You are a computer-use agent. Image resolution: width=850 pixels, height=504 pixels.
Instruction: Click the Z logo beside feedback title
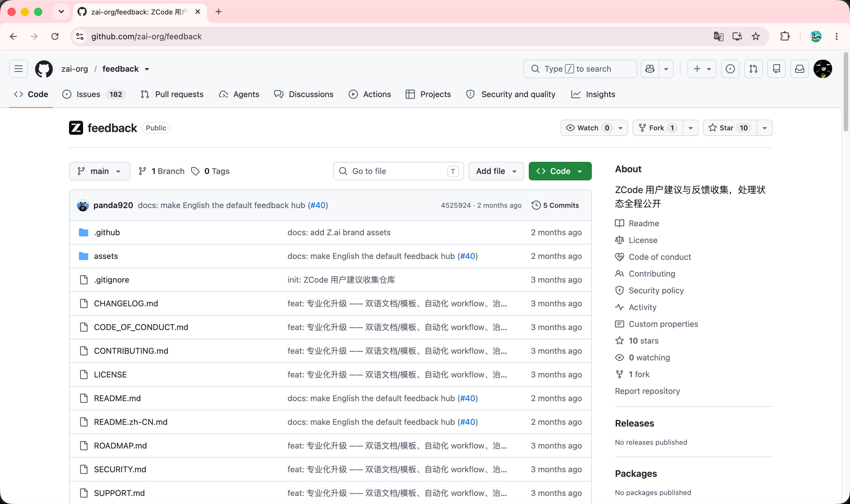76,128
